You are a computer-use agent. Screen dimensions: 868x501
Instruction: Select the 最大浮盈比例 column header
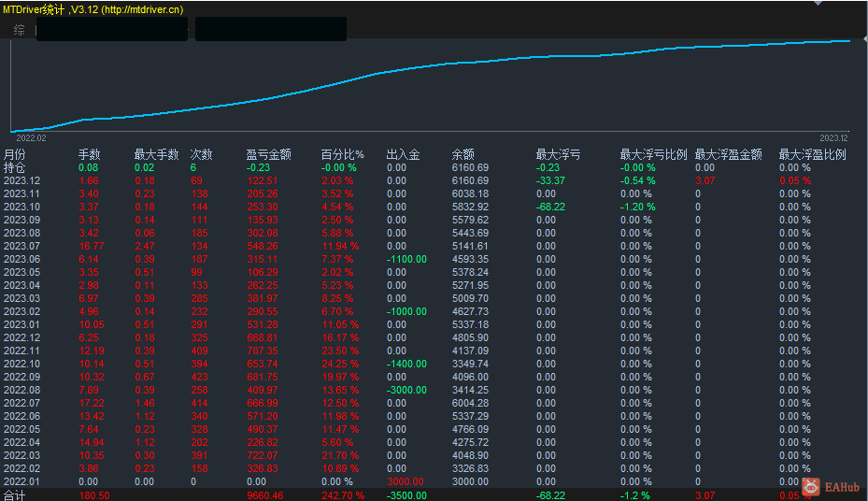(812, 154)
